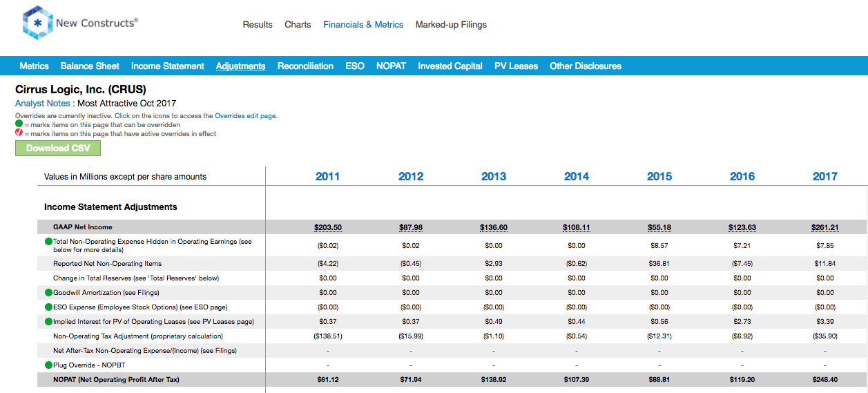Viewport: 868px width, 393px height.
Task: Click green override dot for Goodwill Amortization
Action: pyautogui.click(x=48, y=293)
